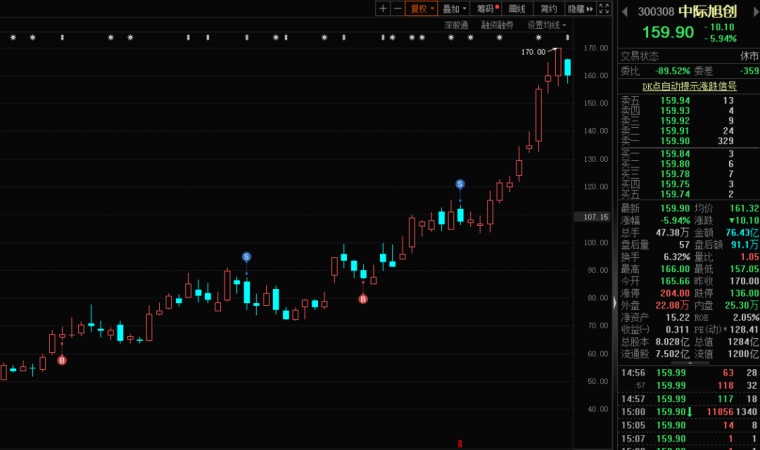
Task: Click the fullscreen expand icon
Action: coord(602,8)
